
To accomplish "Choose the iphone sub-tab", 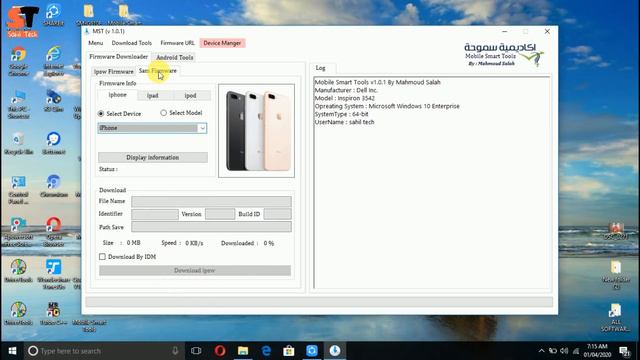I will coord(118,95).
